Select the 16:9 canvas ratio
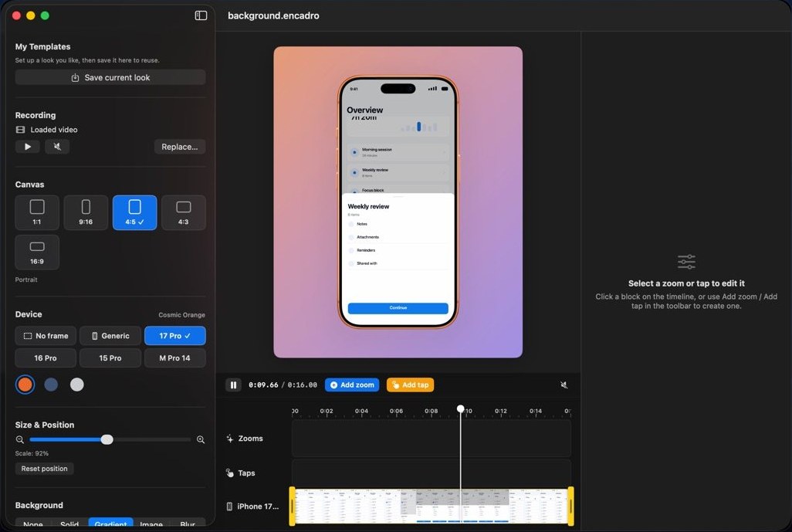This screenshot has height=532, width=792. [x=37, y=252]
